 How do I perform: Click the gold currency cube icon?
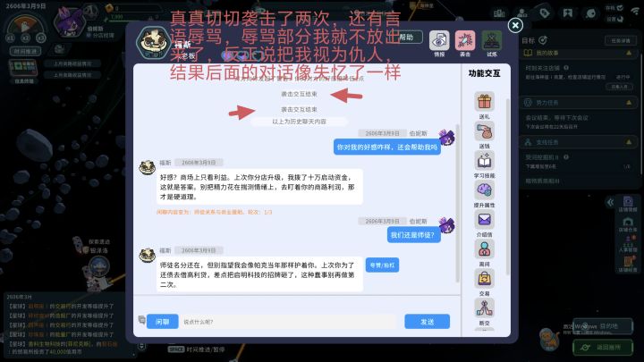[109, 8]
